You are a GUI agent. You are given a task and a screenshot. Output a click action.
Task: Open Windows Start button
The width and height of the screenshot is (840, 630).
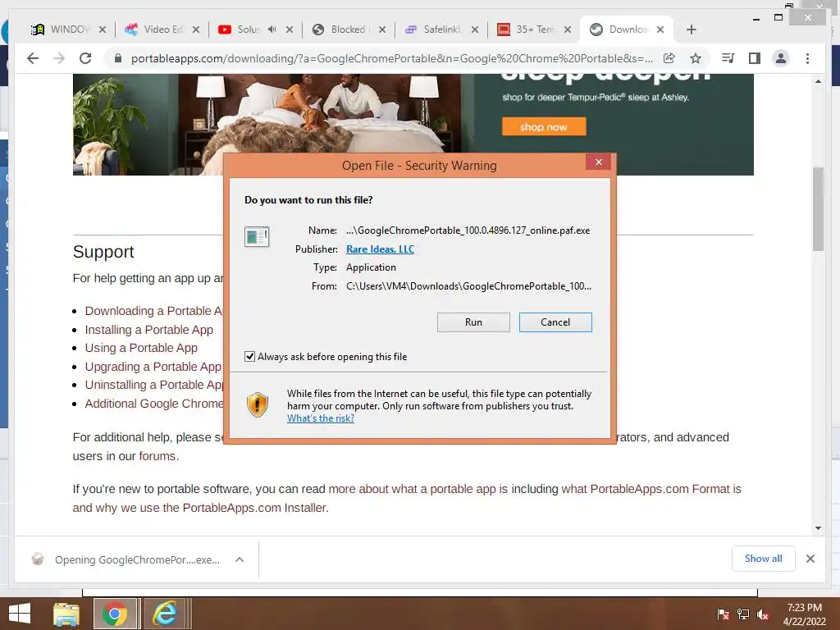20,614
